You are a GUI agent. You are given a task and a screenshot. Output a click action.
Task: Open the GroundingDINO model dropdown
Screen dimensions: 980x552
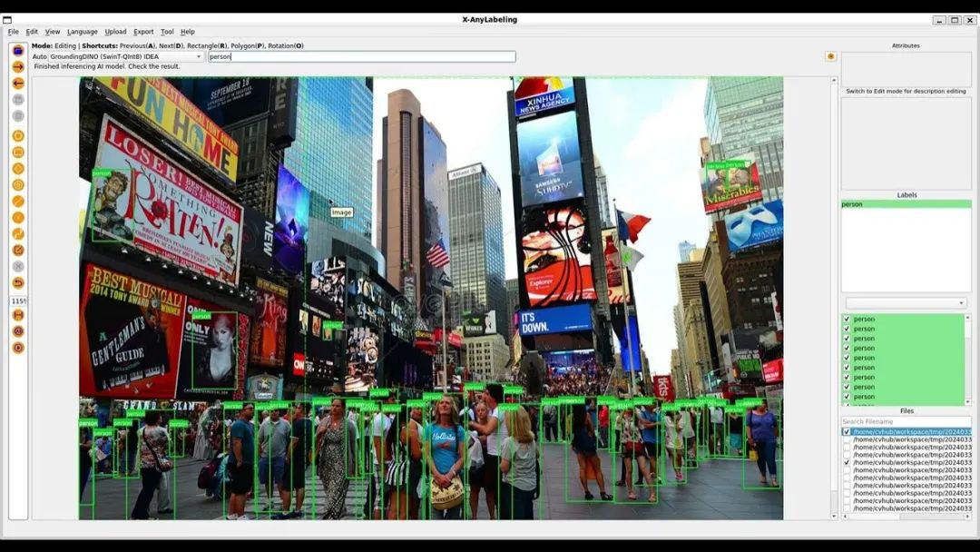pyautogui.click(x=126, y=56)
